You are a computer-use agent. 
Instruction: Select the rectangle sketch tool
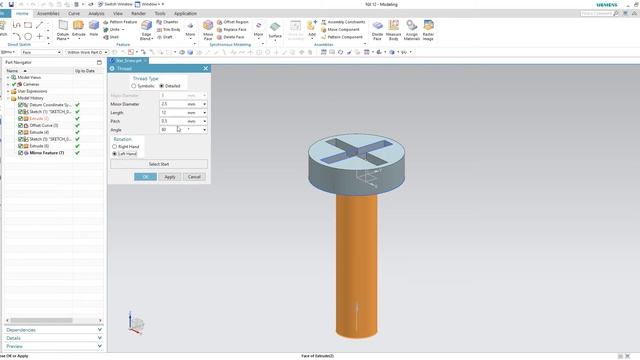click(28, 25)
